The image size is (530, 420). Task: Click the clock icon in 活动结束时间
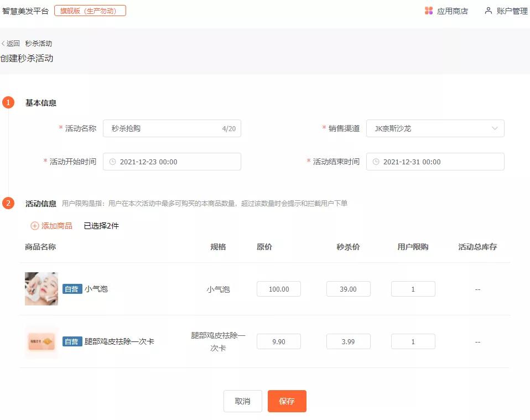376,162
